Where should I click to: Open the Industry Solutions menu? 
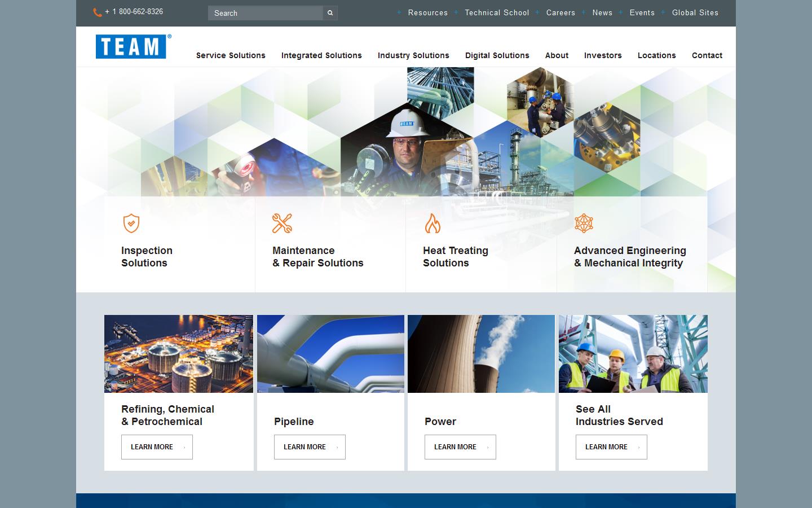click(413, 55)
